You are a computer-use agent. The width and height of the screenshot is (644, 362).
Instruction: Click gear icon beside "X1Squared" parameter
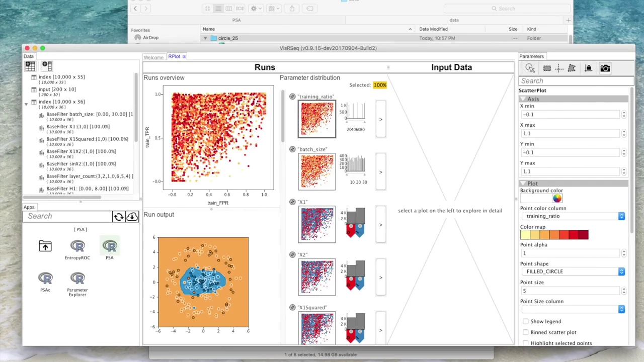tap(292, 308)
